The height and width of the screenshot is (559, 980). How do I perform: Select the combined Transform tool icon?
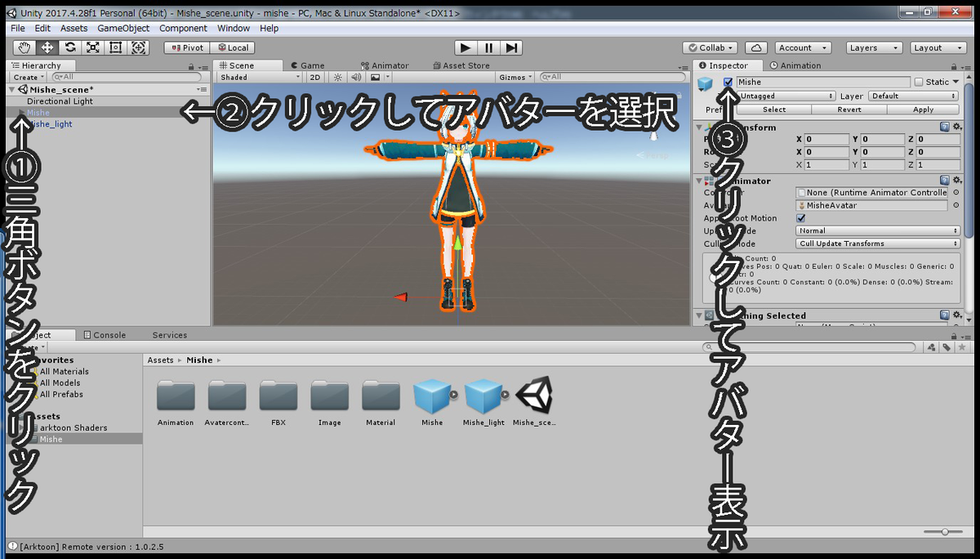pyautogui.click(x=139, y=47)
